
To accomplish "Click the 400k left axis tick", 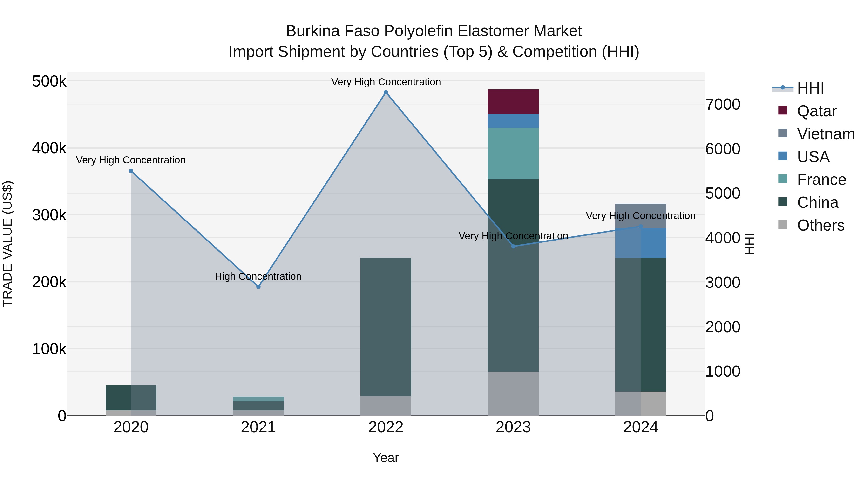I will tap(49, 148).
